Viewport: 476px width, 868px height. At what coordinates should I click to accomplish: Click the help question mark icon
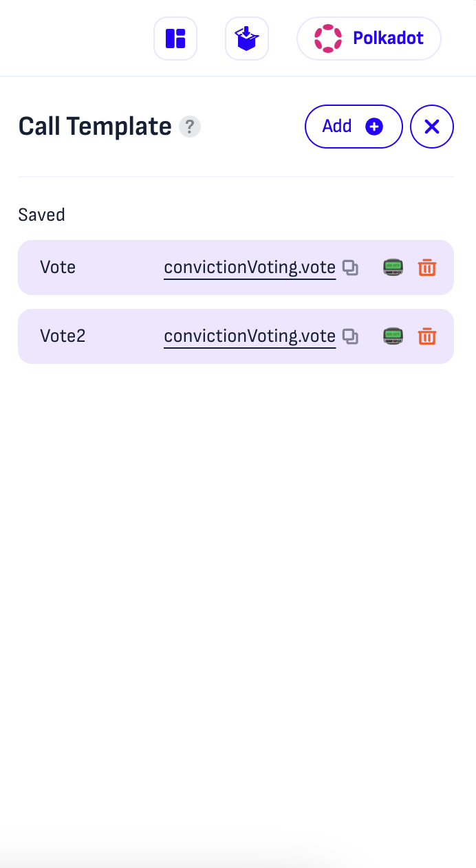point(190,127)
